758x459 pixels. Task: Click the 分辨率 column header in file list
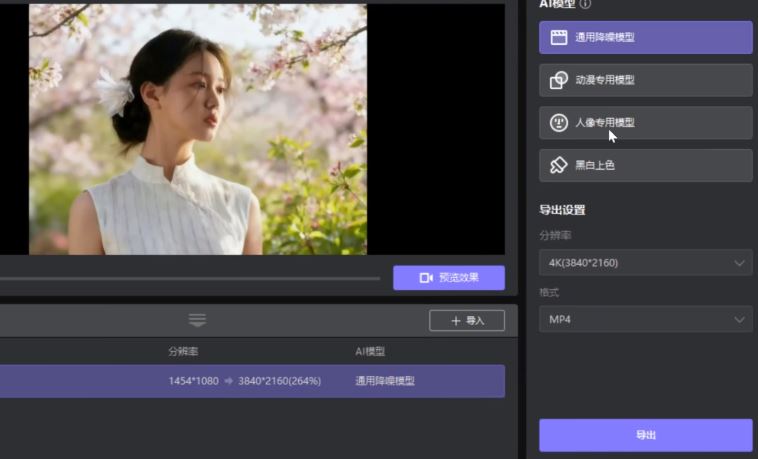coord(183,352)
